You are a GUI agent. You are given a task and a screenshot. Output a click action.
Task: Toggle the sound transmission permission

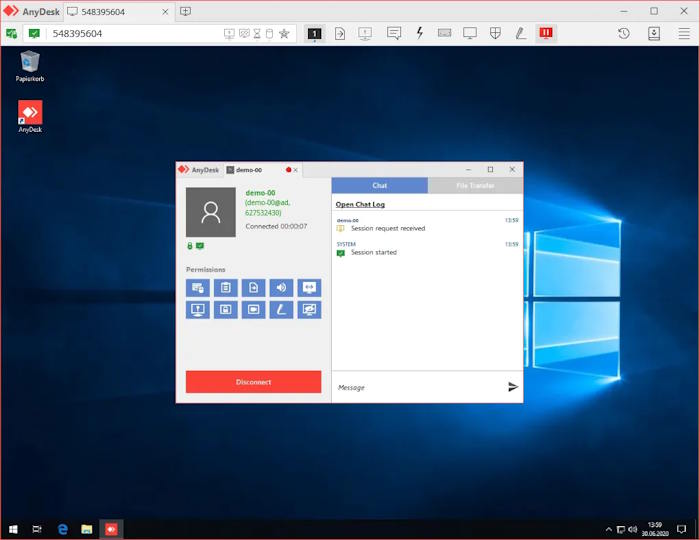[281, 288]
